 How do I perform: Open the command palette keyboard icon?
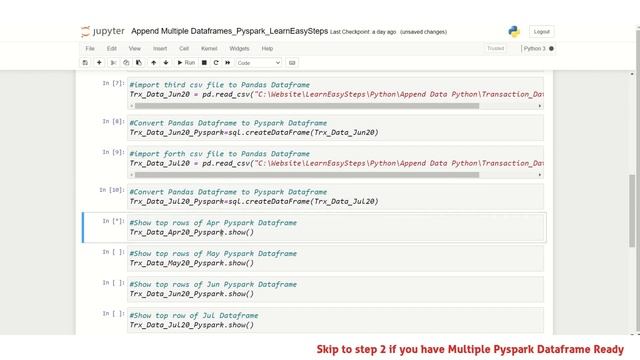point(292,63)
